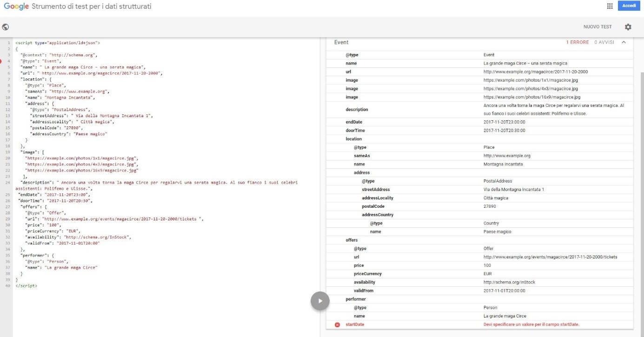Click the Google logo

(16, 7)
